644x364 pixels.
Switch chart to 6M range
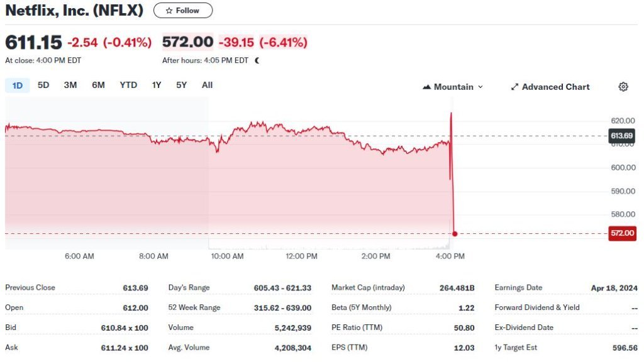[98, 85]
